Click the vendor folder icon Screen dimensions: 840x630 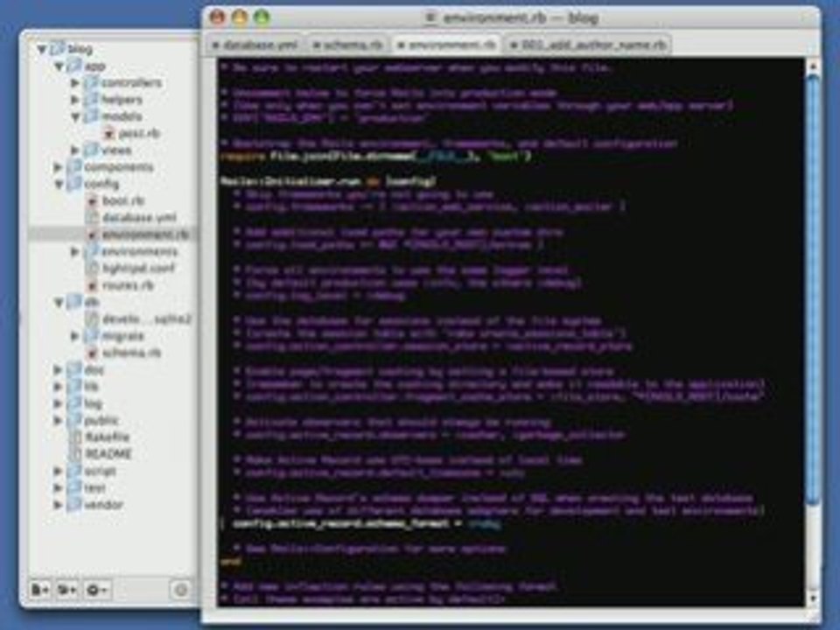tap(74, 505)
